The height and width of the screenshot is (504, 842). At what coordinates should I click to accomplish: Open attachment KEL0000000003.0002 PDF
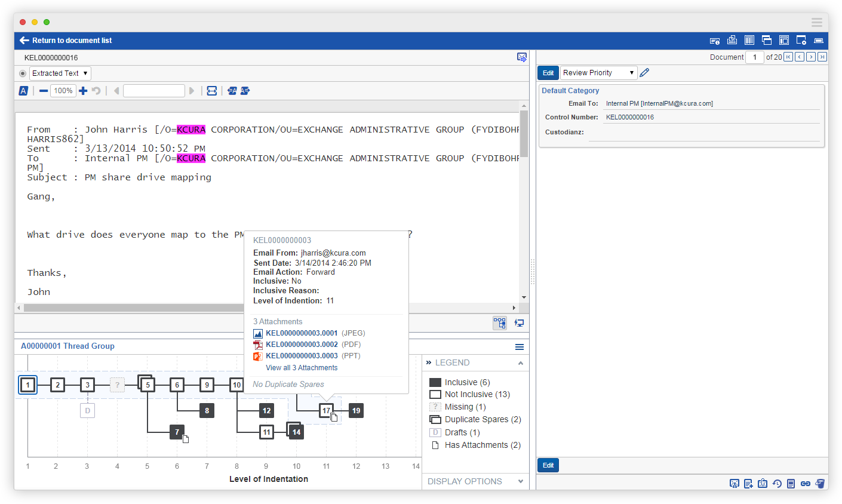(x=302, y=345)
